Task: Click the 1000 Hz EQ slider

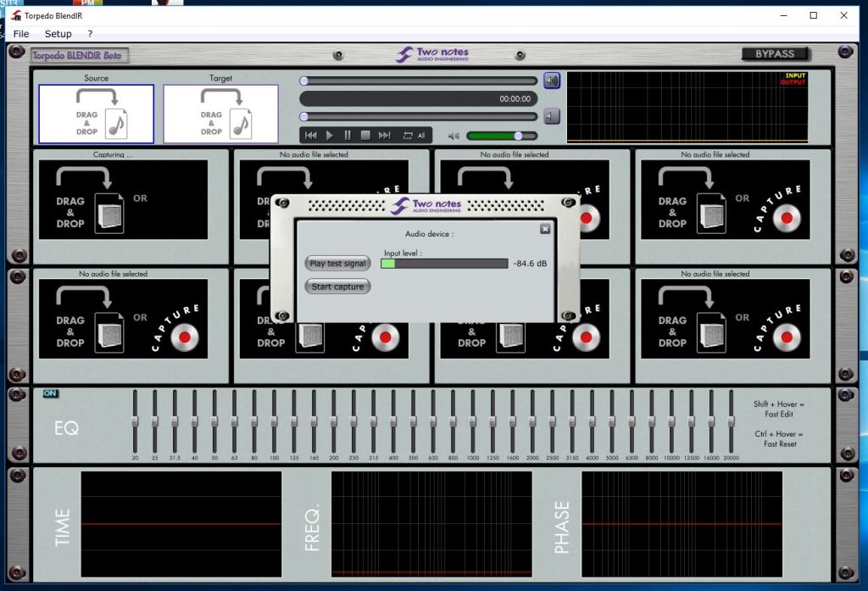Action: point(473,421)
